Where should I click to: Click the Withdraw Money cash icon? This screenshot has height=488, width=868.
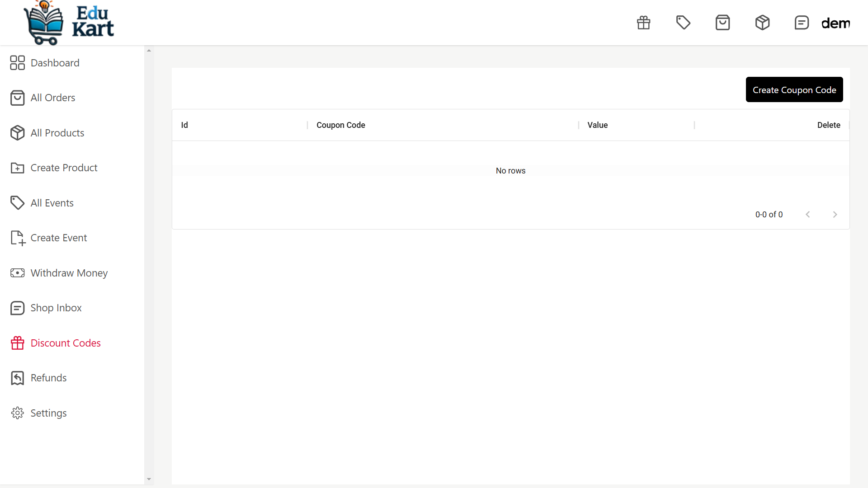coord(18,273)
